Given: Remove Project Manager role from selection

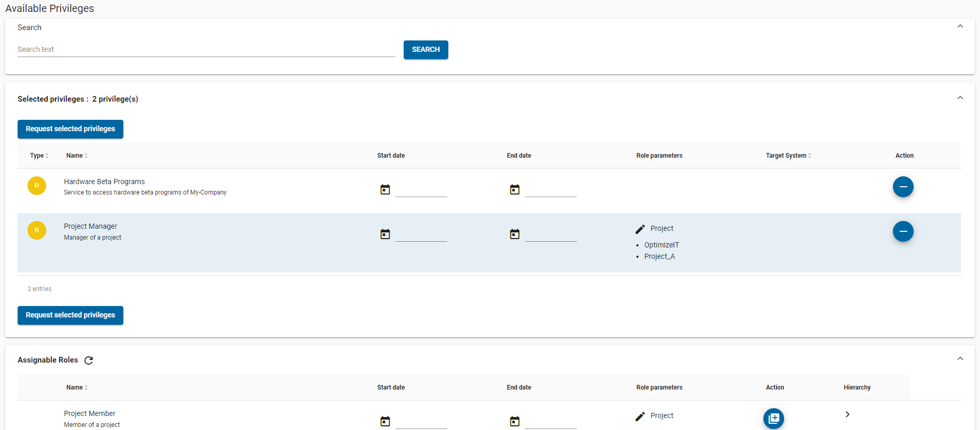Looking at the screenshot, I should (x=903, y=231).
